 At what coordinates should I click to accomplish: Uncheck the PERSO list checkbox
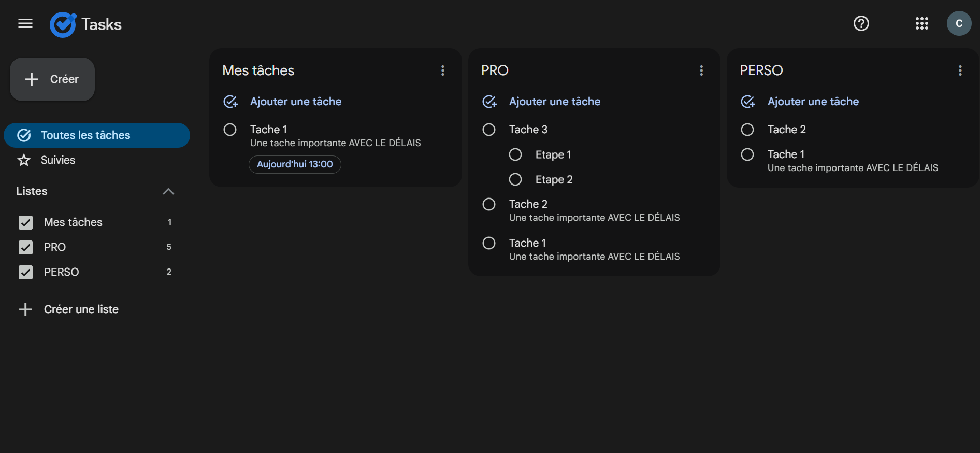click(x=25, y=272)
